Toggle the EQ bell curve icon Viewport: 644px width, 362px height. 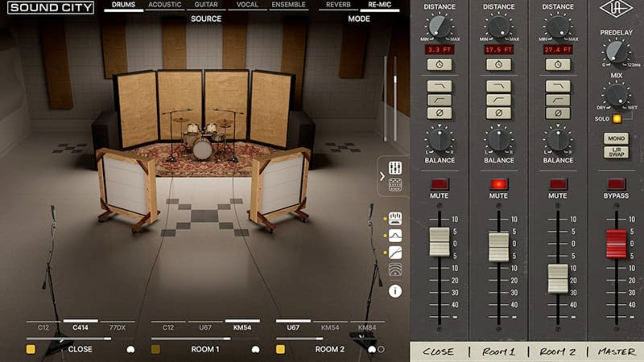coord(395,236)
